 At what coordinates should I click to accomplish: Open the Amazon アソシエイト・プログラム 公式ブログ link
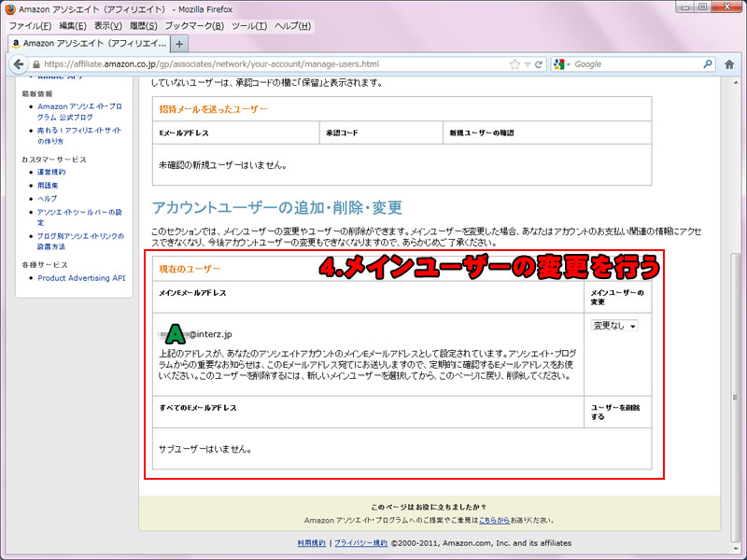pyautogui.click(x=79, y=112)
